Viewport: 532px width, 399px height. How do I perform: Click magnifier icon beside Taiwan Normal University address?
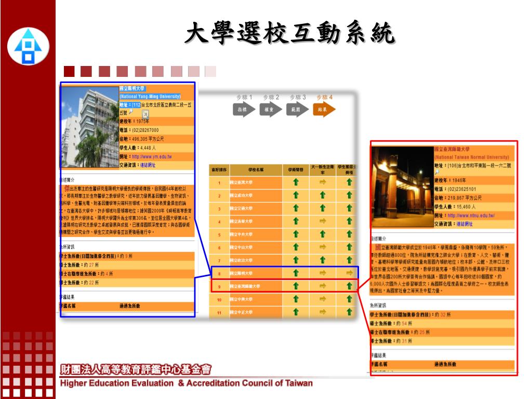[x=437, y=172]
